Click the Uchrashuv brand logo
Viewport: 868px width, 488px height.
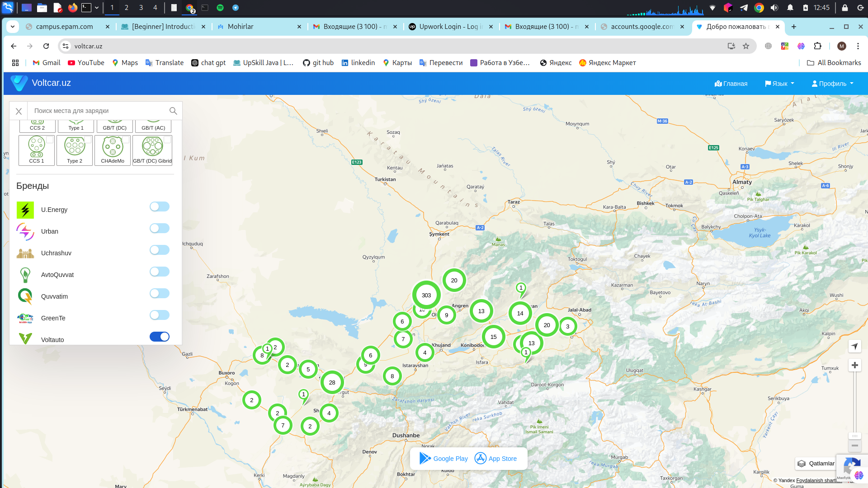(25, 253)
